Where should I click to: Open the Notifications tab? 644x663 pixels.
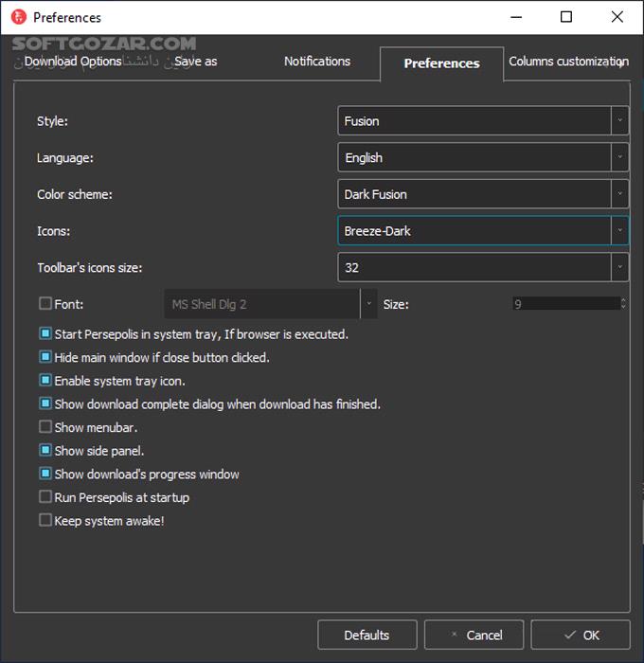click(x=317, y=62)
